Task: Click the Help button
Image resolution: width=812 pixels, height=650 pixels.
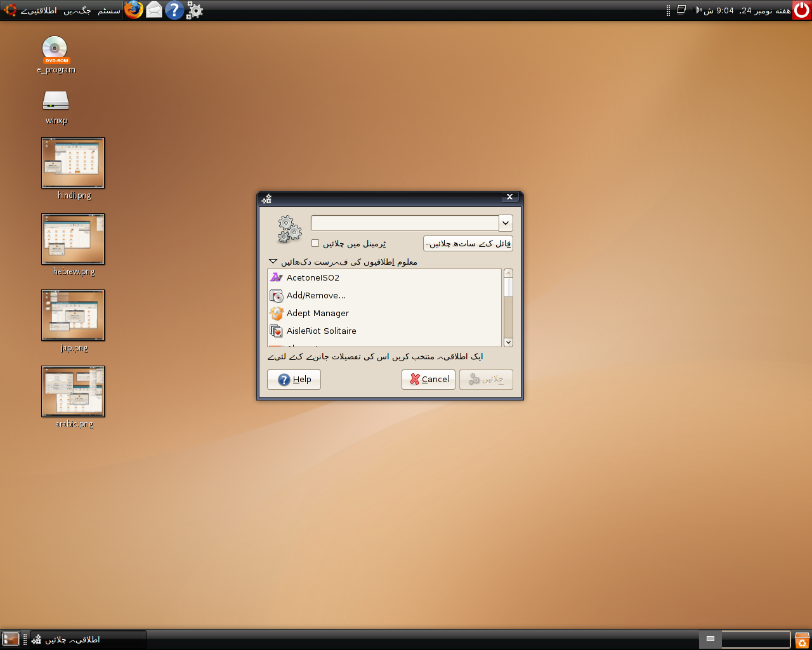Action: [x=294, y=379]
